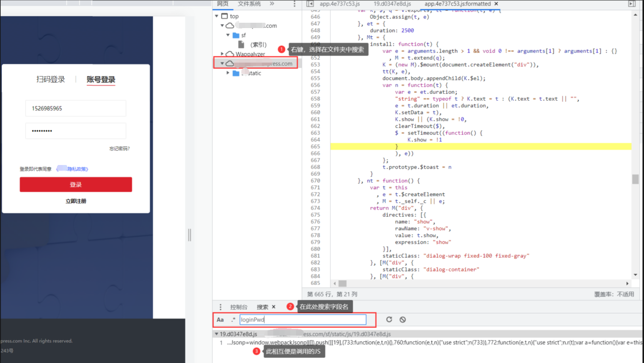
Task: Expand the static folder in file tree
Action: (228, 73)
